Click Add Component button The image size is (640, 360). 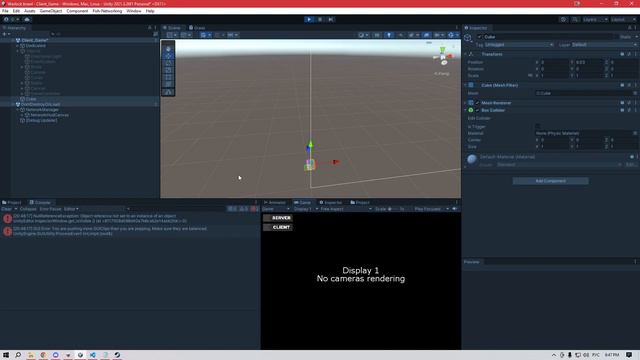(x=550, y=181)
